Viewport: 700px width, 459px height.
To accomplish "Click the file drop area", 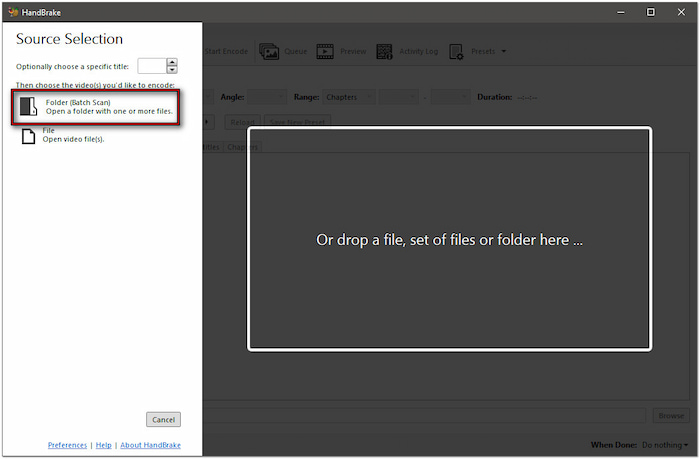I will pos(450,239).
